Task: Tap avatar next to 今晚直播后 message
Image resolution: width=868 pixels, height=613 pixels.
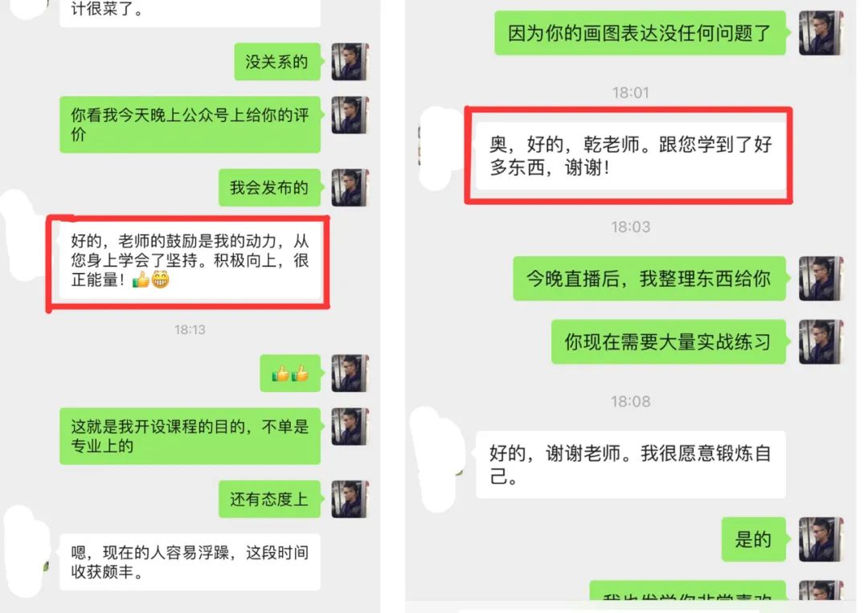Action: [821, 278]
